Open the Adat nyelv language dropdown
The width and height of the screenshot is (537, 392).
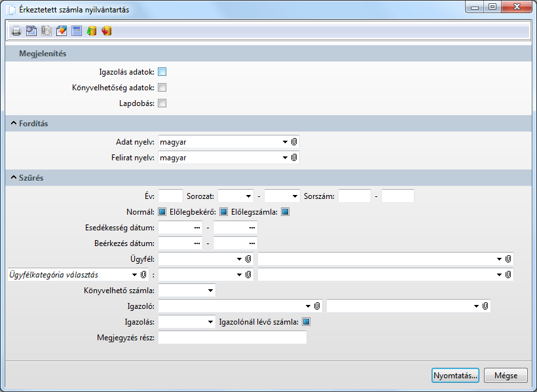tap(285, 141)
